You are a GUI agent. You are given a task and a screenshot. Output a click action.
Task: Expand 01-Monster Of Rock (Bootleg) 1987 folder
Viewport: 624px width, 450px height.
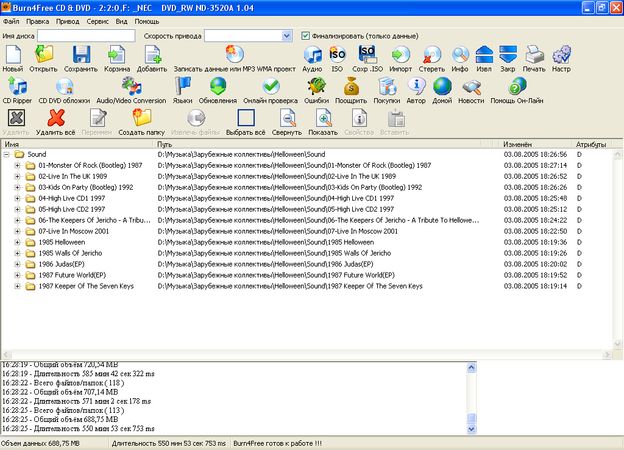(x=18, y=166)
